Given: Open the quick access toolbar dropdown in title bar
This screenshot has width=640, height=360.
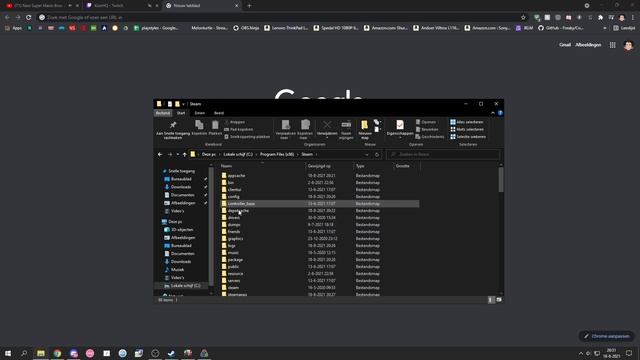Looking at the screenshot, I should (183, 104).
